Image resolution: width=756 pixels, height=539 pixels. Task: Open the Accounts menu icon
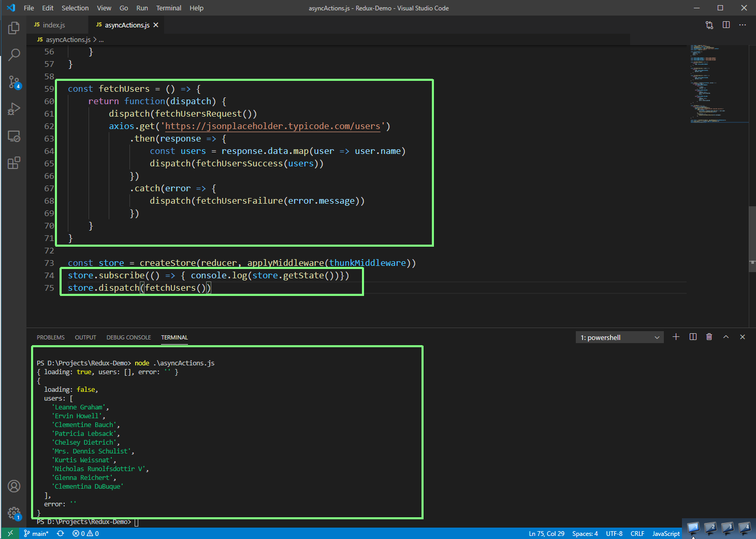click(x=14, y=486)
